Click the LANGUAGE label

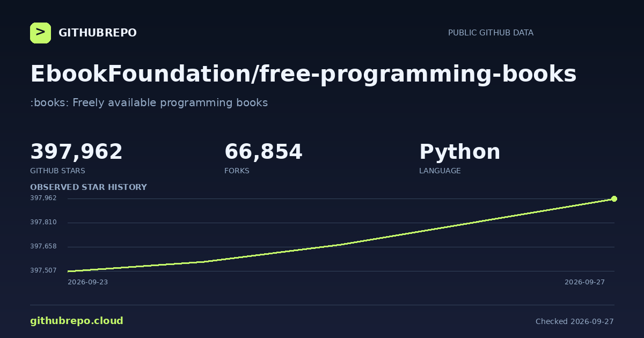(x=440, y=171)
